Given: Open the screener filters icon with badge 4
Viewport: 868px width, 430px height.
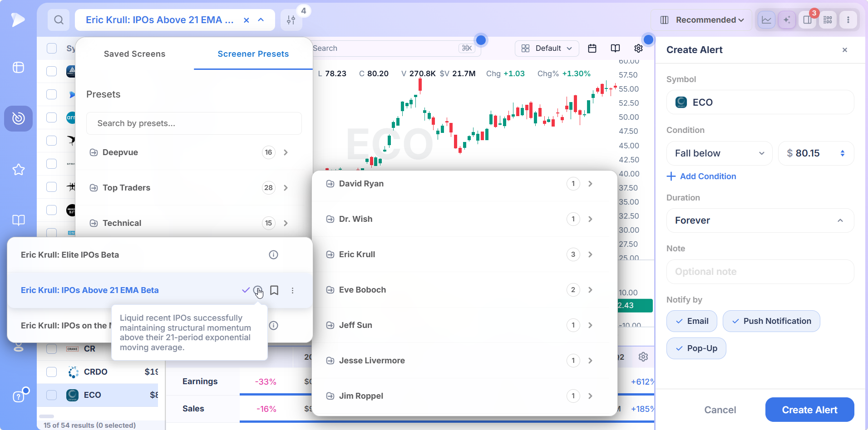Looking at the screenshot, I should [291, 20].
